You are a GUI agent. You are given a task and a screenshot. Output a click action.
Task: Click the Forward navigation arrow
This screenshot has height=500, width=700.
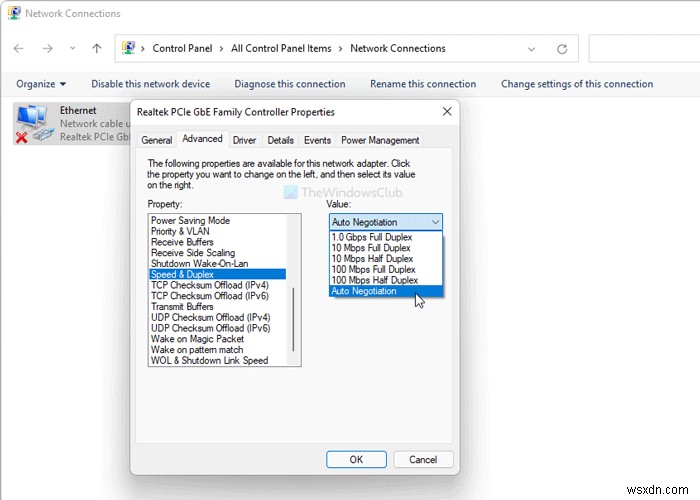tap(47, 48)
